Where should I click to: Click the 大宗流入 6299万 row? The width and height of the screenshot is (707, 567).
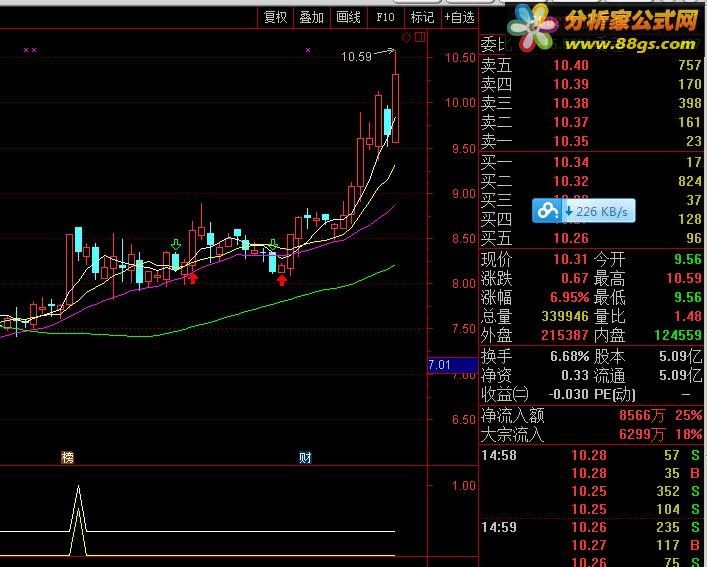click(591, 434)
